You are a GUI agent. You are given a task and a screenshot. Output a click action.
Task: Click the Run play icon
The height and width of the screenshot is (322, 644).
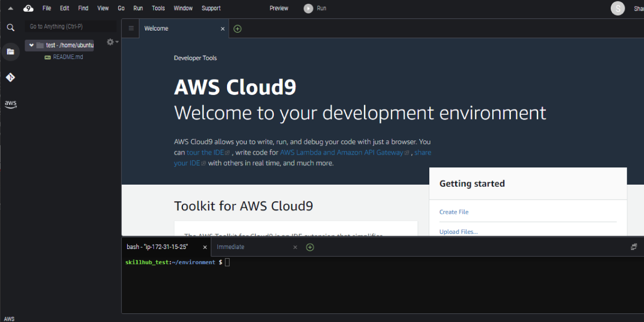click(x=308, y=8)
